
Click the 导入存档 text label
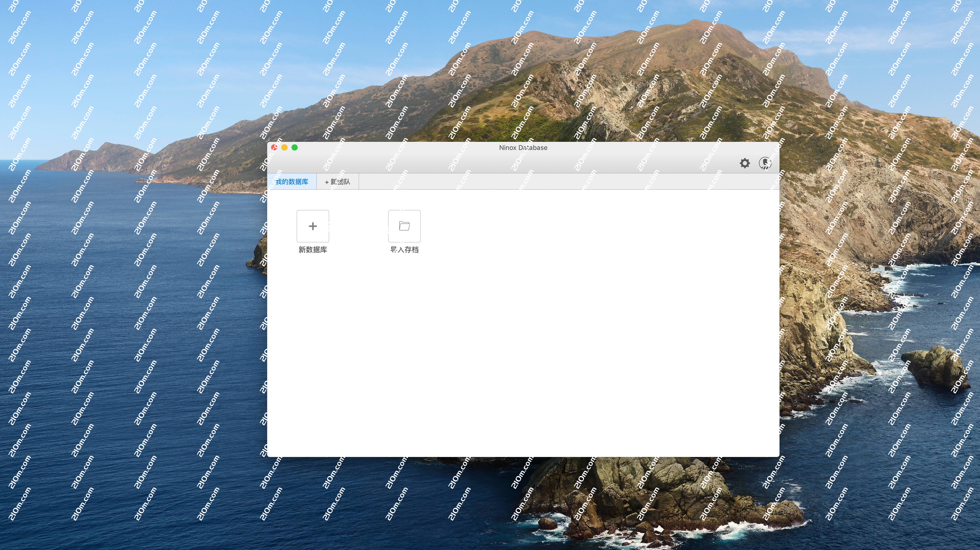404,250
